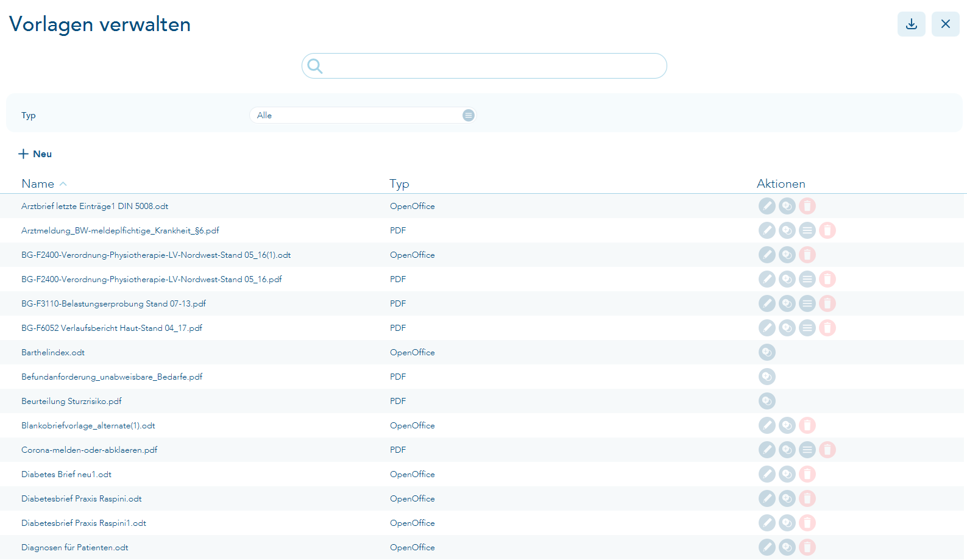
Task: Open lines icon for BG-F6052 Verlaufsbericht
Action: point(807,328)
